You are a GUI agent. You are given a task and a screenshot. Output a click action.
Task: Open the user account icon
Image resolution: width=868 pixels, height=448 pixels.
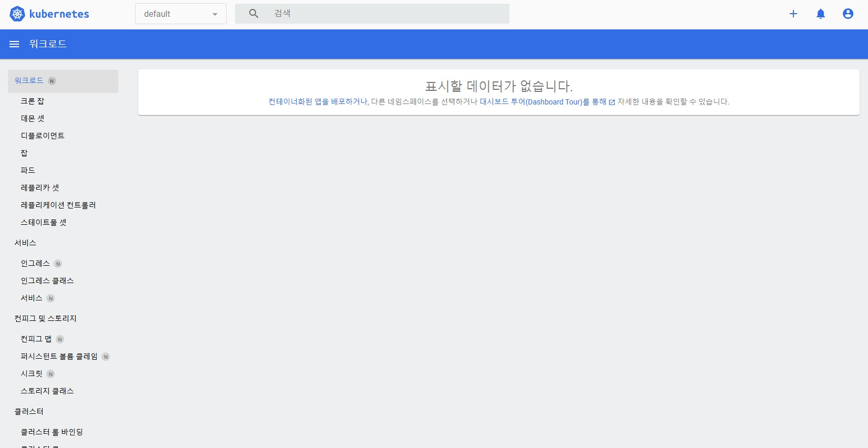[848, 14]
